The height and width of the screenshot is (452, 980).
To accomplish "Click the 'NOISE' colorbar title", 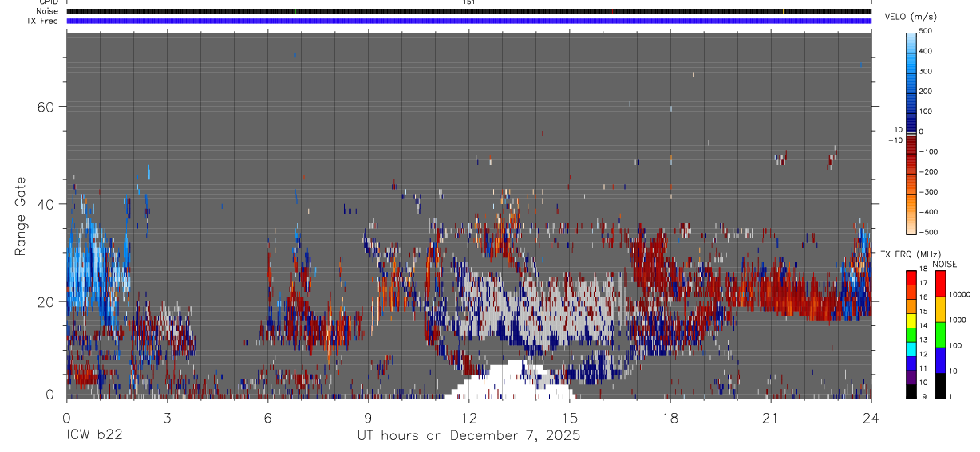I will (944, 264).
